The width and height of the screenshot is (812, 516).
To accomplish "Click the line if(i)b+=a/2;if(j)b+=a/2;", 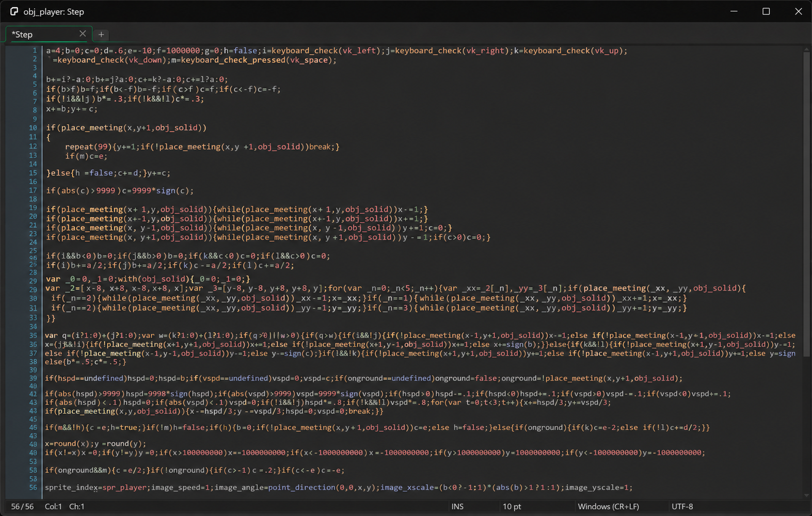I will tap(170, 265).
